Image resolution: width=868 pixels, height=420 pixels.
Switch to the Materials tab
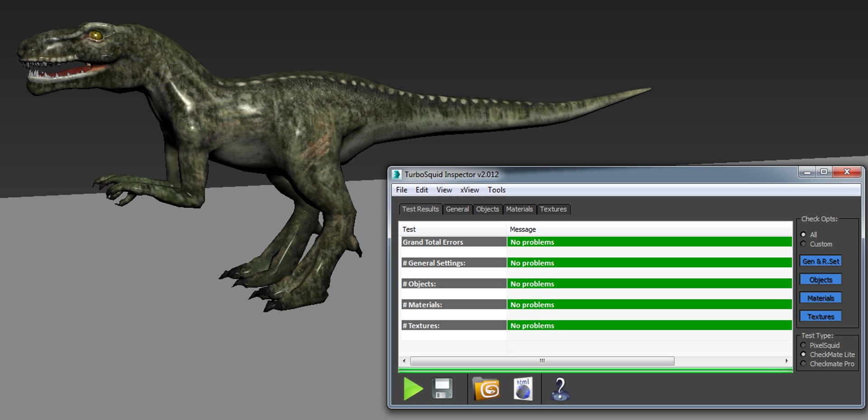point(519,209)
